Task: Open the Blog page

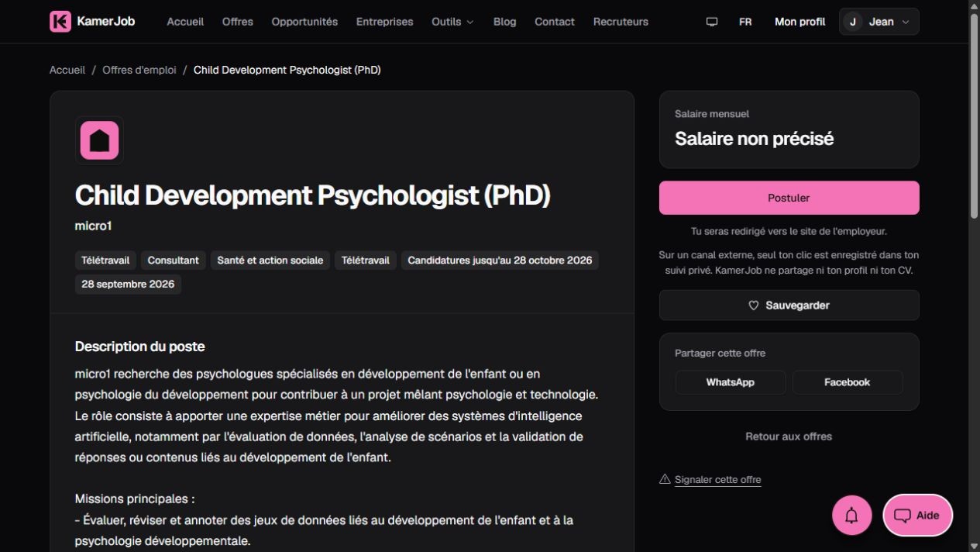Action: tap(504, 22)
